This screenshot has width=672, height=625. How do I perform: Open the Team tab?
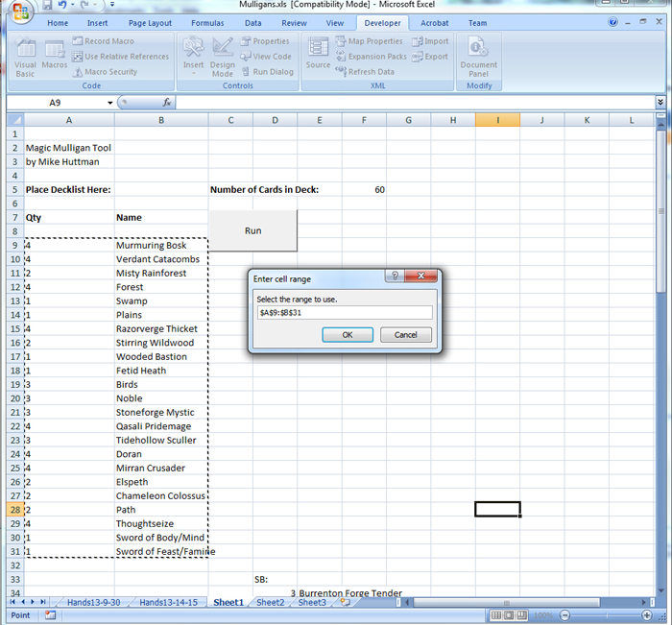477,23
